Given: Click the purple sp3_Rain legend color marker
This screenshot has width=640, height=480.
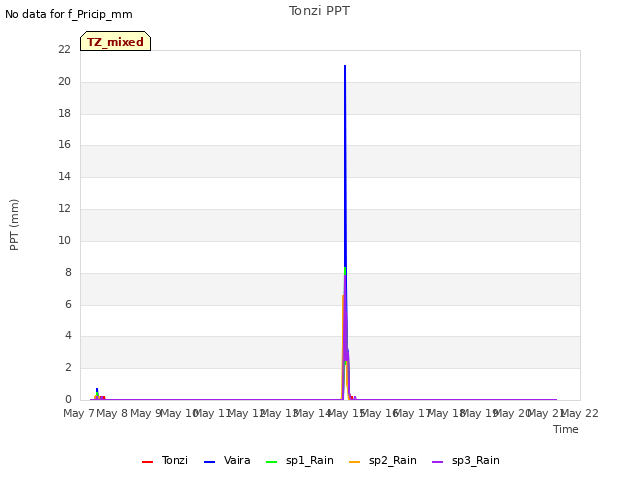Looking at the screenshot, I should [x=438, y=462].
